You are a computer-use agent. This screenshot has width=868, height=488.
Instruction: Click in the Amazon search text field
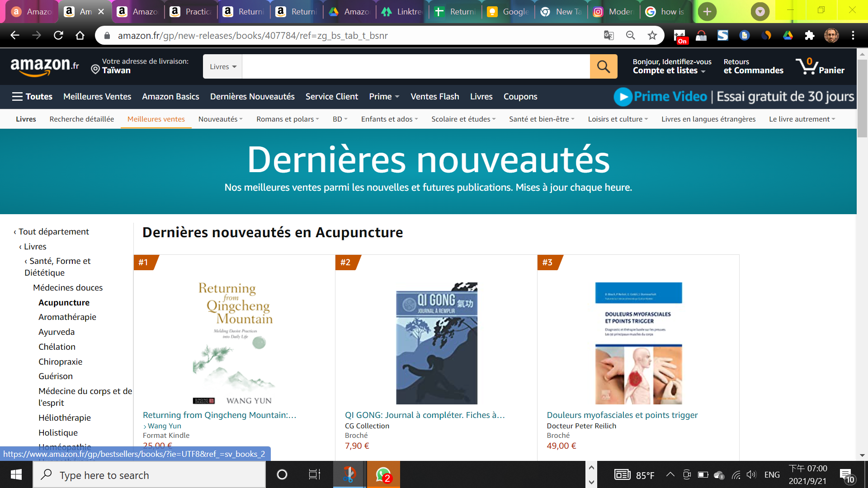(416, 66)
